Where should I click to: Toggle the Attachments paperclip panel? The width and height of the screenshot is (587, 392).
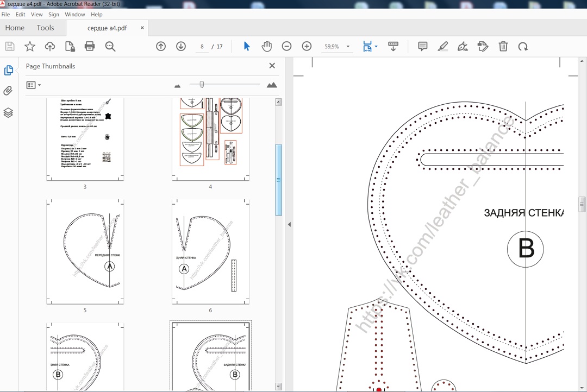tap(9, 91)
